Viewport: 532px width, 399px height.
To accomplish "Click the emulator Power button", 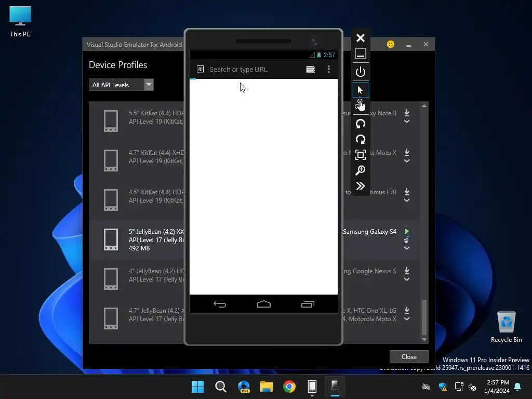I will coord(361,72).
